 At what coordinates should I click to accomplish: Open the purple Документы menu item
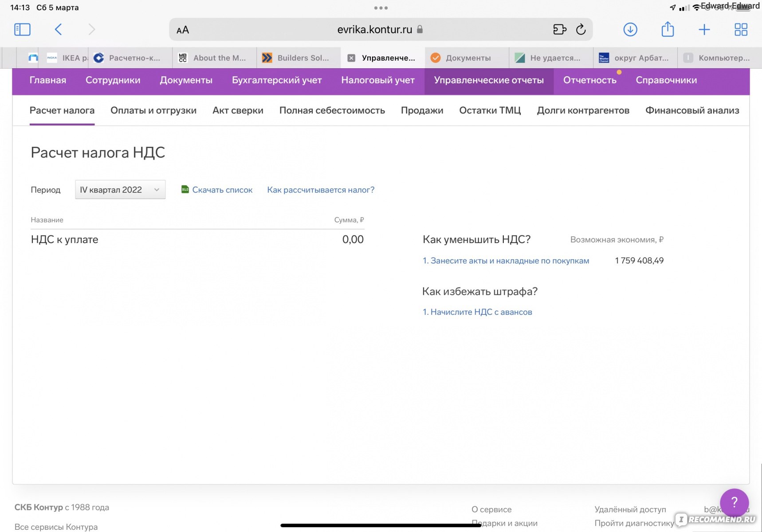pyautogui.click(x=186, y=80)
